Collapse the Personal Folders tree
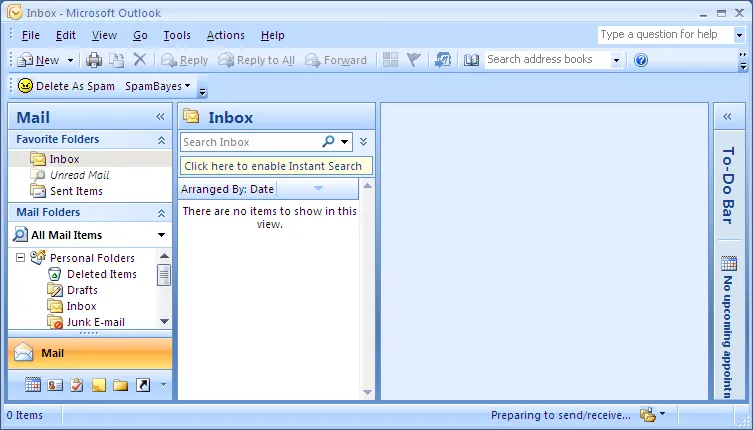 [x=20, y=258]
